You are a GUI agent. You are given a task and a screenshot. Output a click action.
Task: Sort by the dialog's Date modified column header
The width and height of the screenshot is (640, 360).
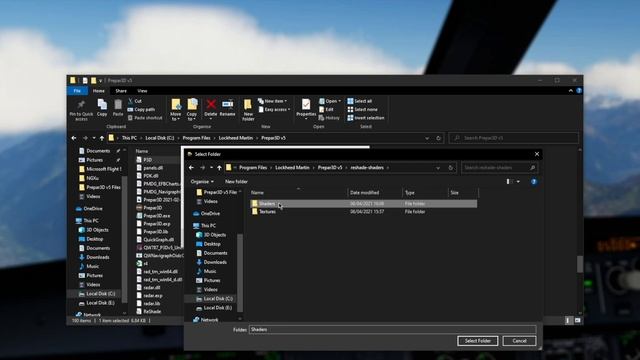pyautogui.click(x=364, y=193)
